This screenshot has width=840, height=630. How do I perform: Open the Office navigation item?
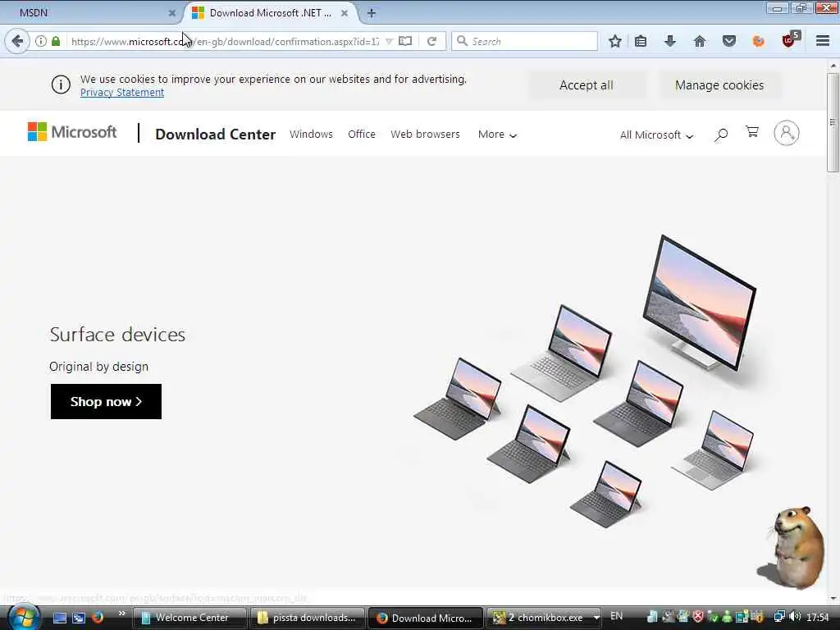point(362,134)
